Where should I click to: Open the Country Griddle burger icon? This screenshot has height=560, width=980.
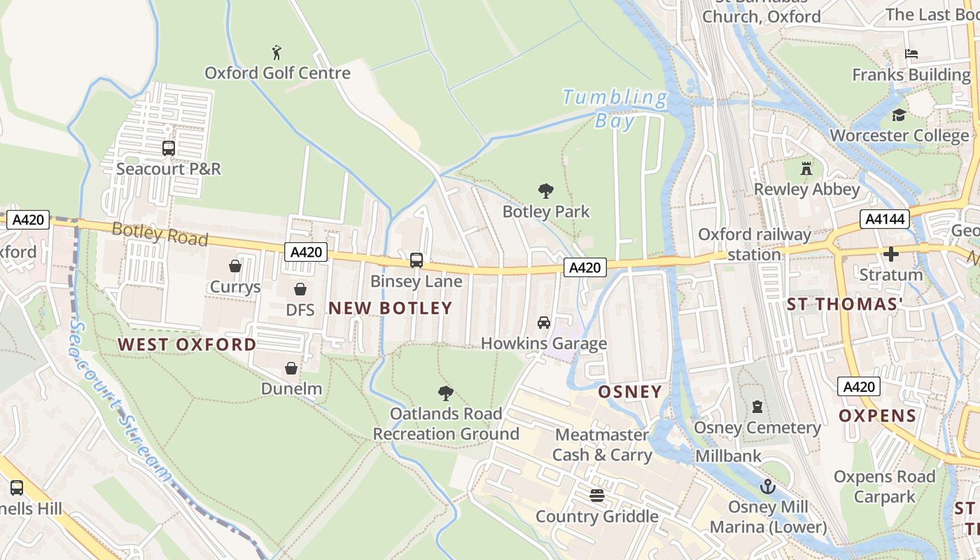(597, 496)
